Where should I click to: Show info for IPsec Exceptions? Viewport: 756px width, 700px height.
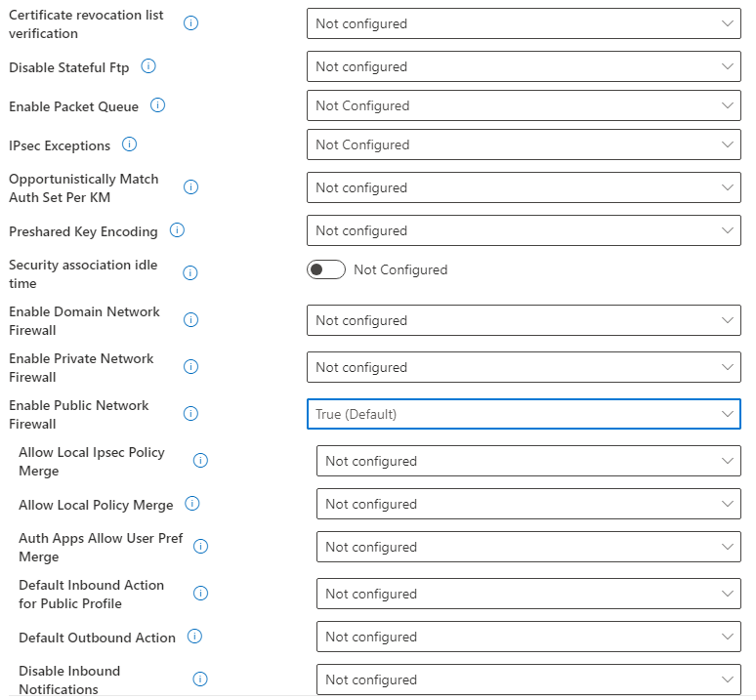(x=129, y=144)
